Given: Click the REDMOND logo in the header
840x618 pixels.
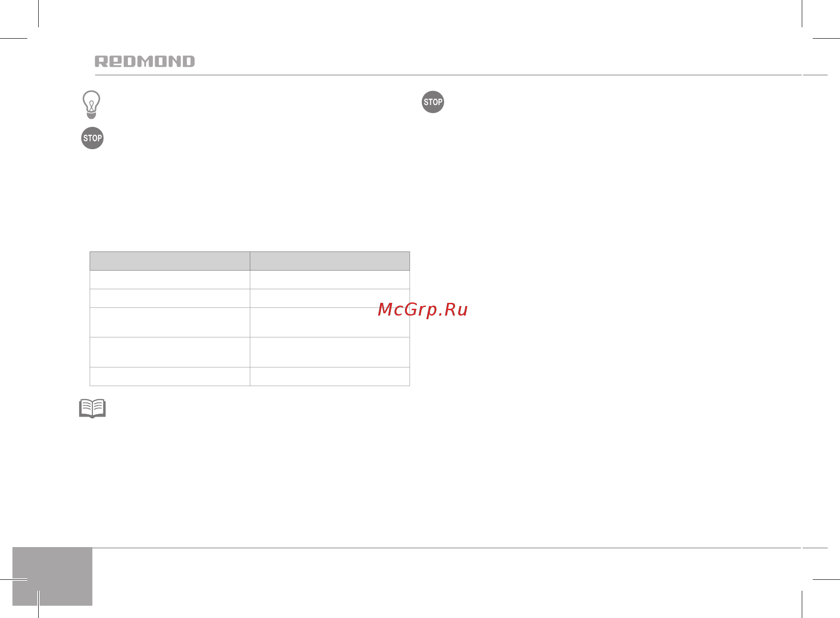Looking at the screenshot, I should point(145,61).
